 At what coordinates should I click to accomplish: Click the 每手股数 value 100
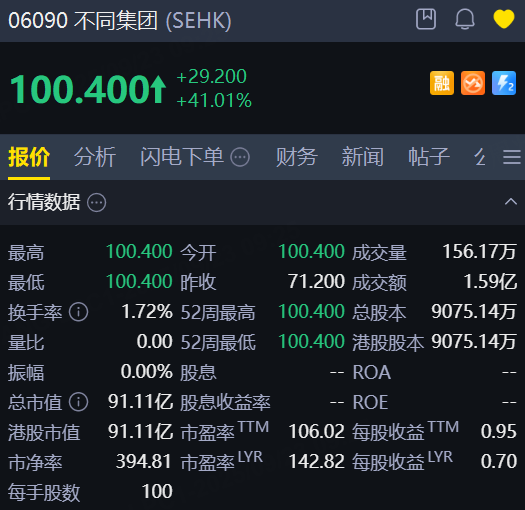pos(157,492)
